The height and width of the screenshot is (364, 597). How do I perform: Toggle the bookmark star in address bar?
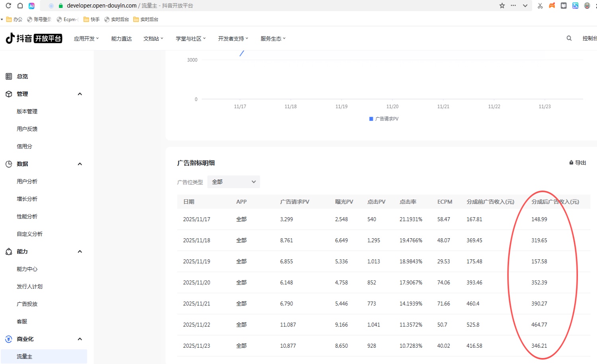point(502,5)
